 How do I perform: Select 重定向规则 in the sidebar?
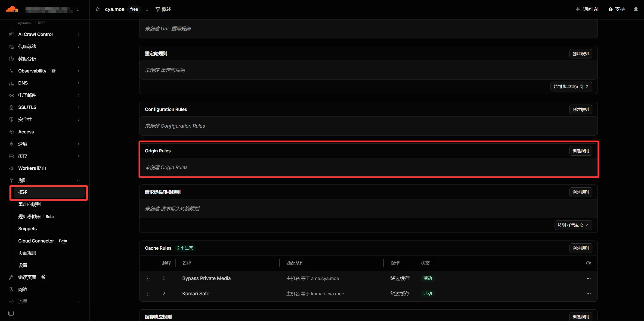coord(30,204)
